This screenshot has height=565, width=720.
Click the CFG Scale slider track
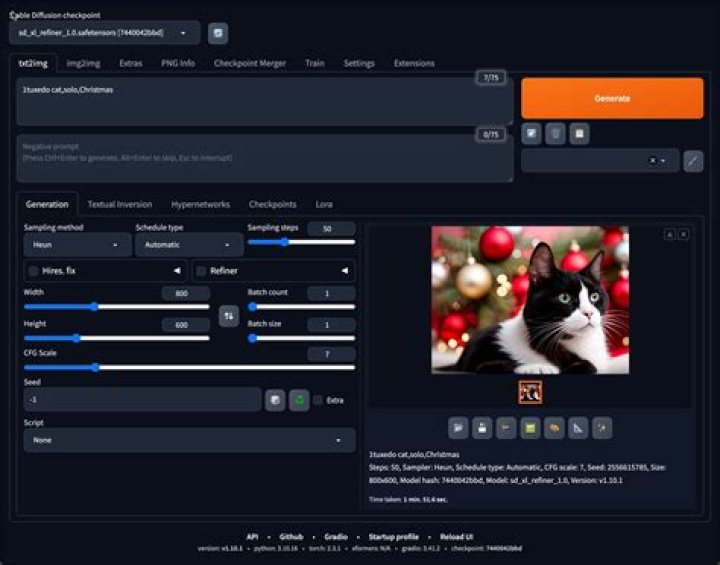tap(189, 367)
